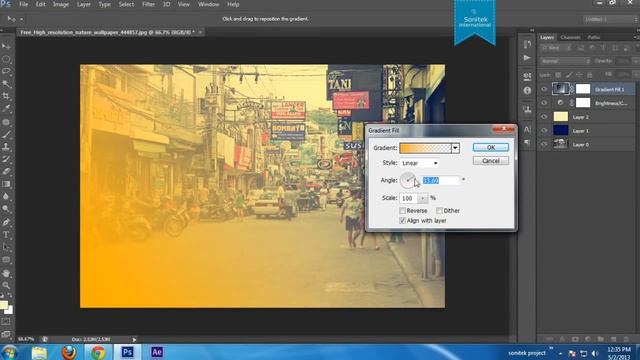
Task: Open the History panel icon
Action: tap(527, 44)
